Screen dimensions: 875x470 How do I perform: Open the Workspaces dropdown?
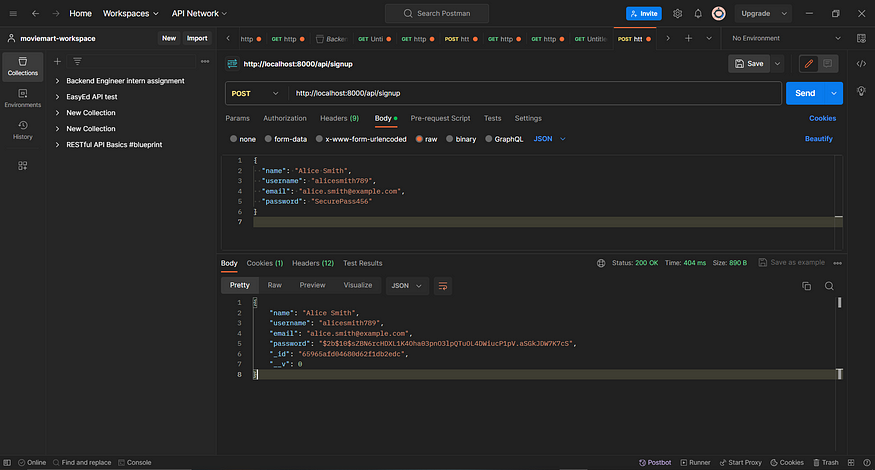131,13
